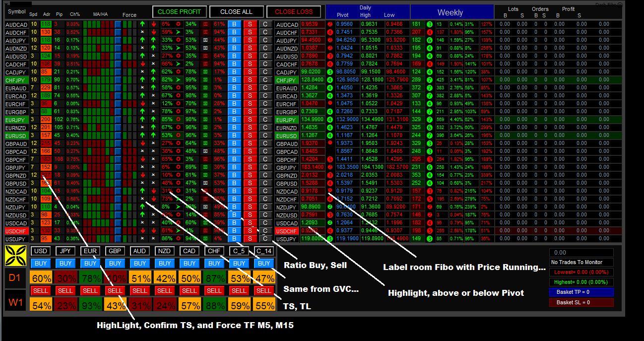Click the S sell button for GBPAUD
Viewport: 644px width, 341px height.
click(250, 143)
